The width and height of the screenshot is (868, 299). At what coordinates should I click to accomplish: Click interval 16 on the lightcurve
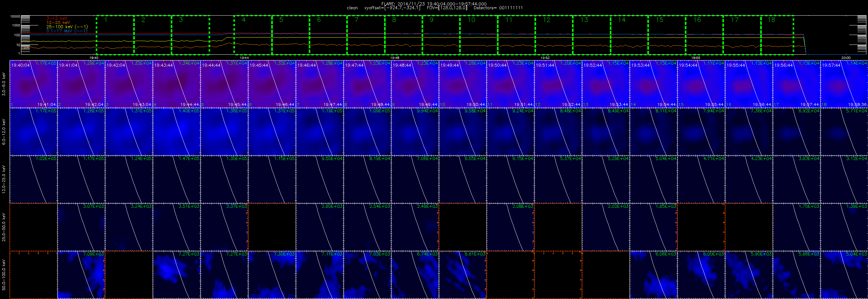point(705,35)
